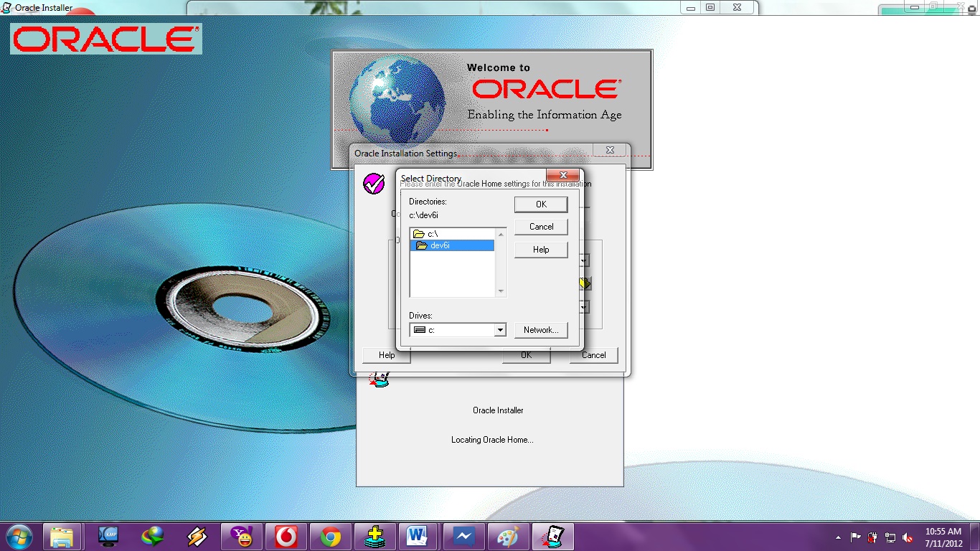The height and width of the screenshot is (551, 980).
Task: Open the Action Center flag icon
Action: [856, 537]
